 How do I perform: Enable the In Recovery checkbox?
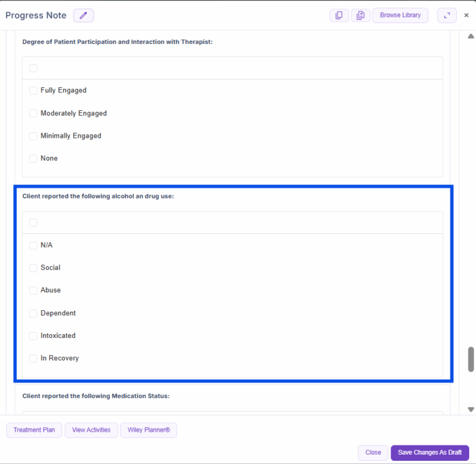33,359
